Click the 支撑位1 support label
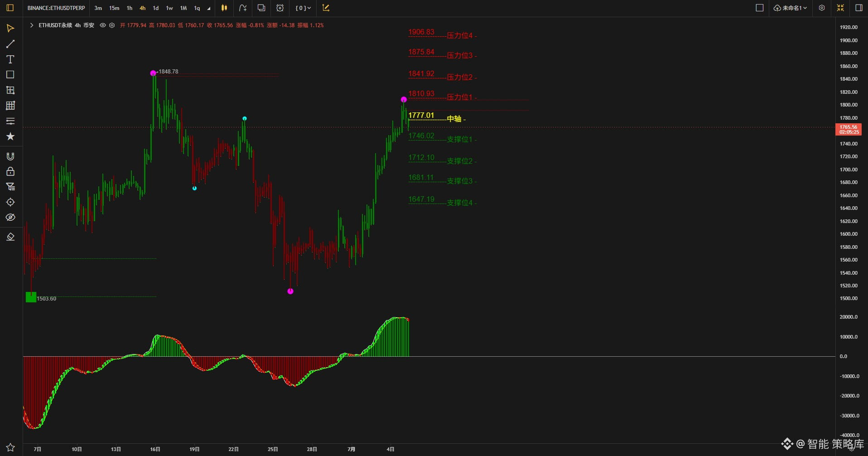Screen dimensions: 868x456 460,140
